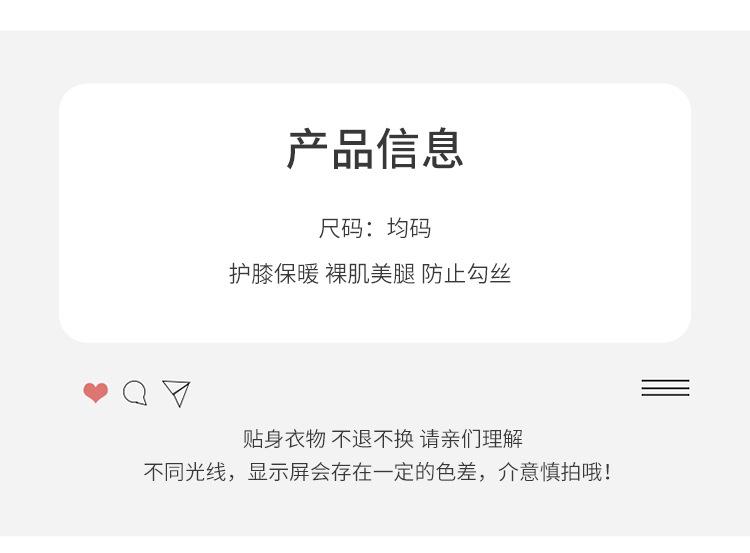Click the 均码 size value
Image resolution: width=750 pixels, height=553 pixels.
tap(409, 228)
